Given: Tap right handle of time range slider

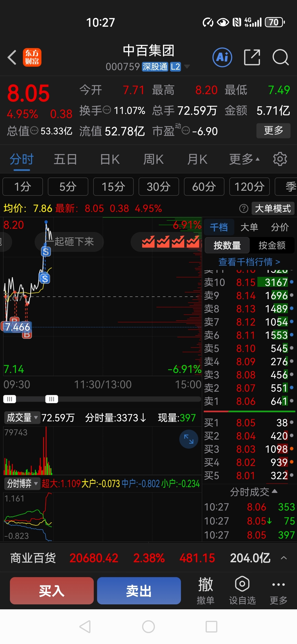Looking at the screenshot, I should point(52,399).
